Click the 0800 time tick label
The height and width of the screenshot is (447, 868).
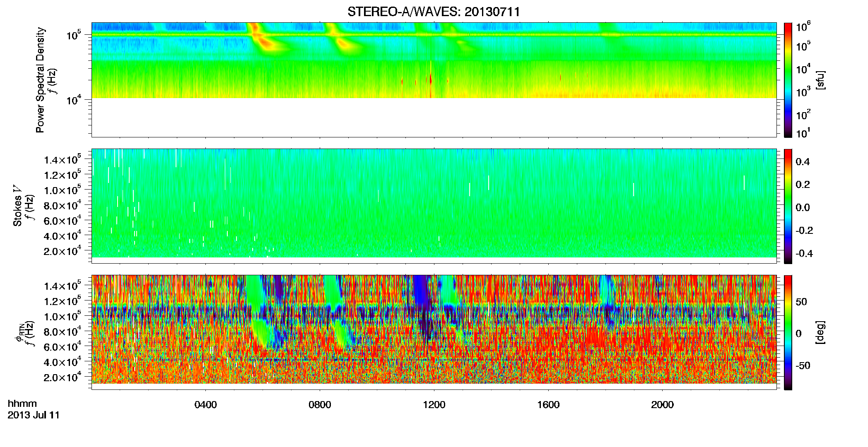pos(320,404)
